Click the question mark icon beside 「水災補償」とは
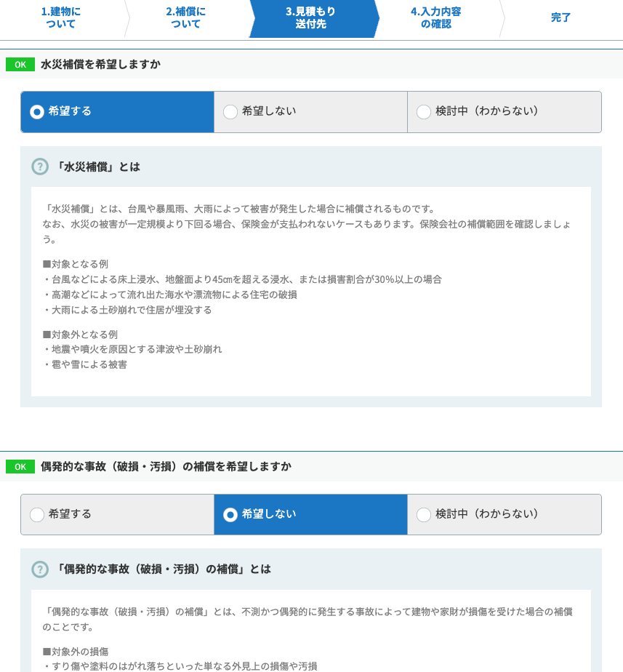Screen dimensions: 623x672 coord(40,167)
